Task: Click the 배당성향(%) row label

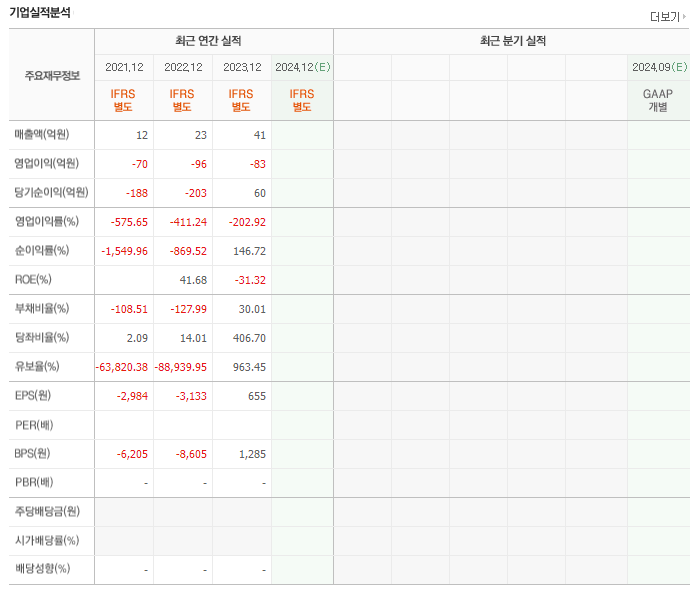Action: pos(42,569)
